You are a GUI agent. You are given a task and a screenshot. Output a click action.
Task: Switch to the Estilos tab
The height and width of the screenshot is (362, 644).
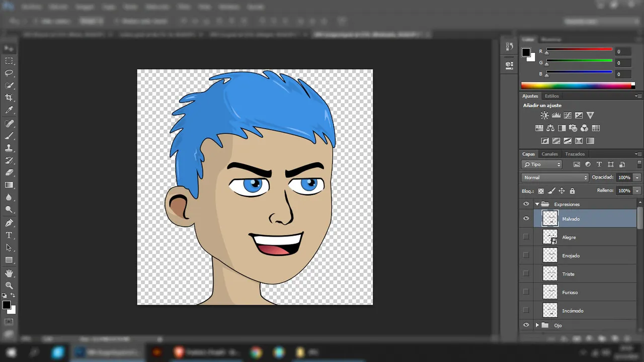coord(552,96)
